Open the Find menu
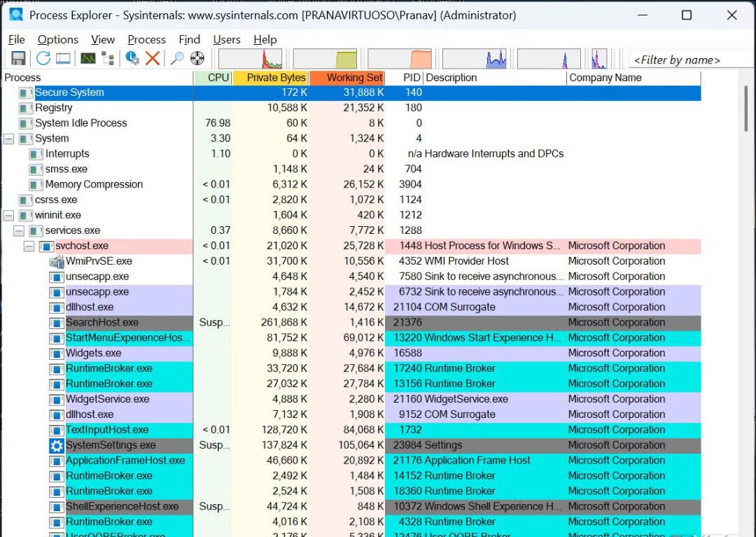This screenshot has width=756, height=537. 189,40
